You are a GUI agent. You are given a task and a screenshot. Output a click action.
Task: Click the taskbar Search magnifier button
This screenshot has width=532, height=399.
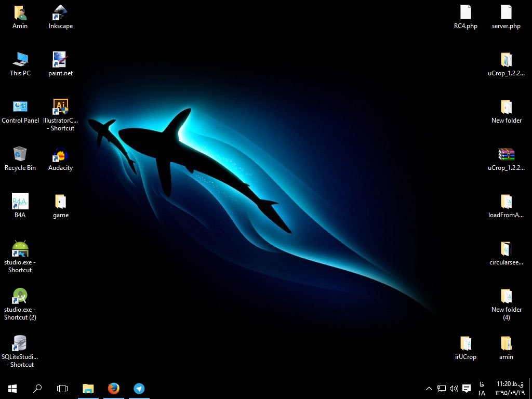click(x=37, y=388)
